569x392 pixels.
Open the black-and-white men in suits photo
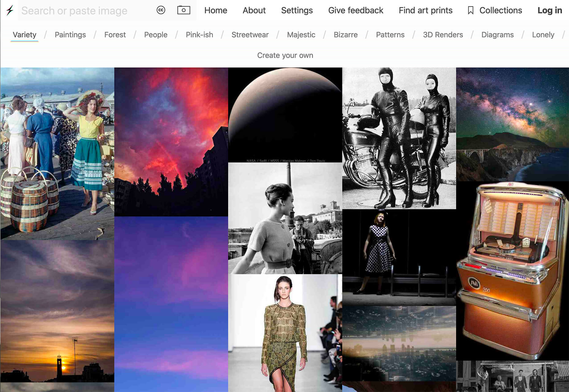513,376
